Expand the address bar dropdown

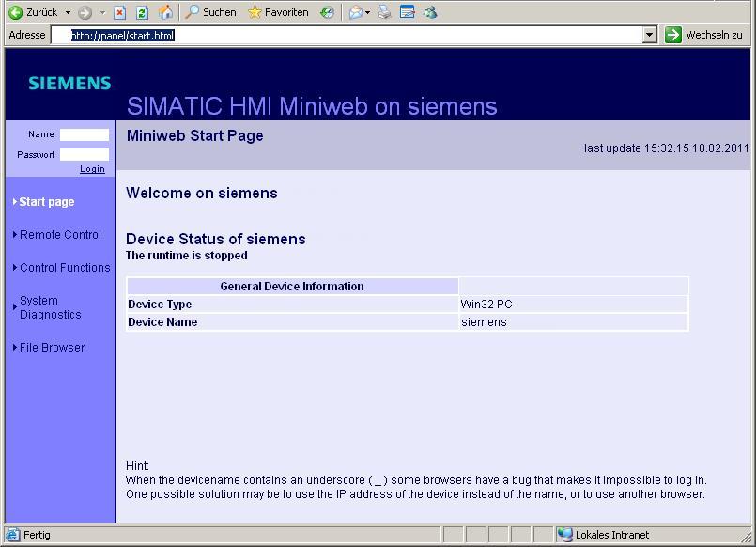650,35
